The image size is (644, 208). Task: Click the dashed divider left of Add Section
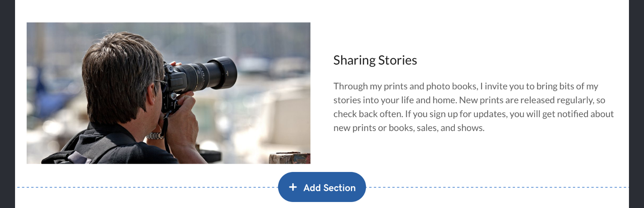coord(147,187)
